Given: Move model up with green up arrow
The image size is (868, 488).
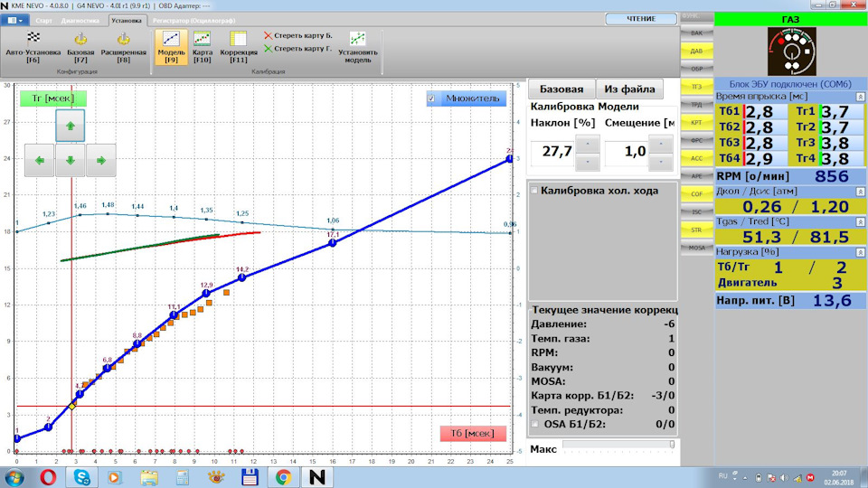Looking at the screenshot, I should [71, 126].
